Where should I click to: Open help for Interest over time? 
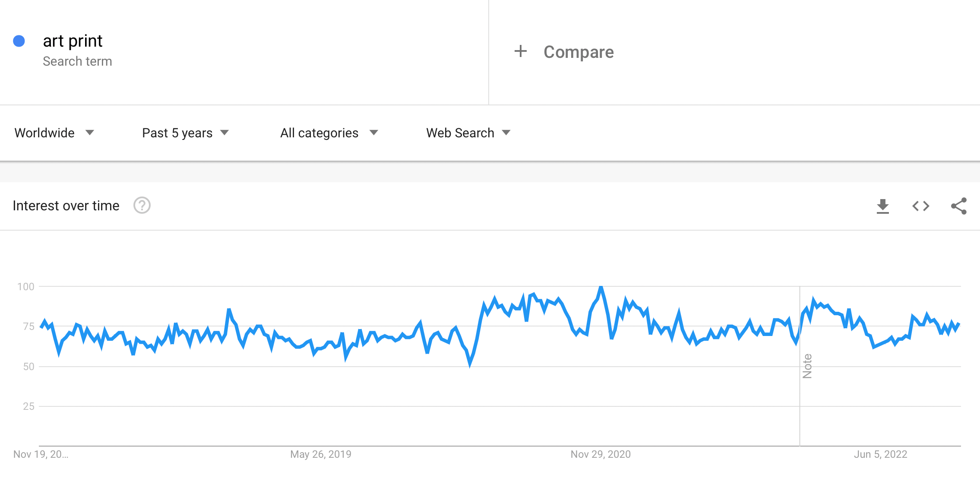click(x=142, y=206)
